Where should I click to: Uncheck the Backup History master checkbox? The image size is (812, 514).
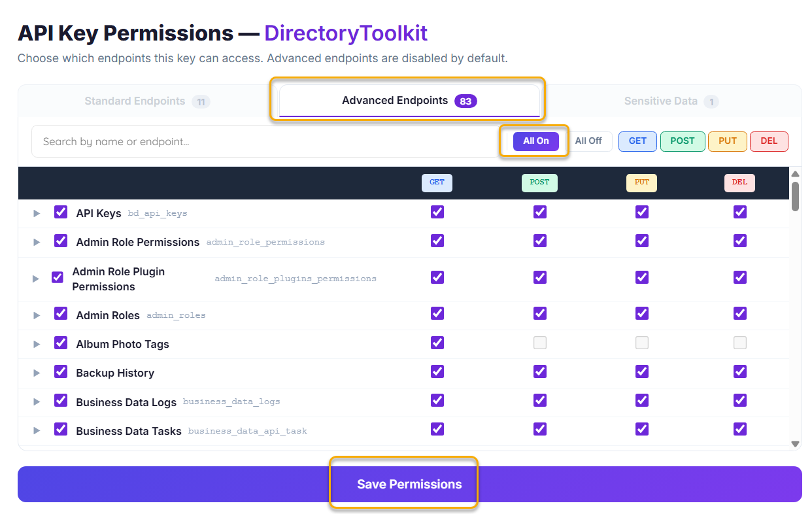pos(61,371)
